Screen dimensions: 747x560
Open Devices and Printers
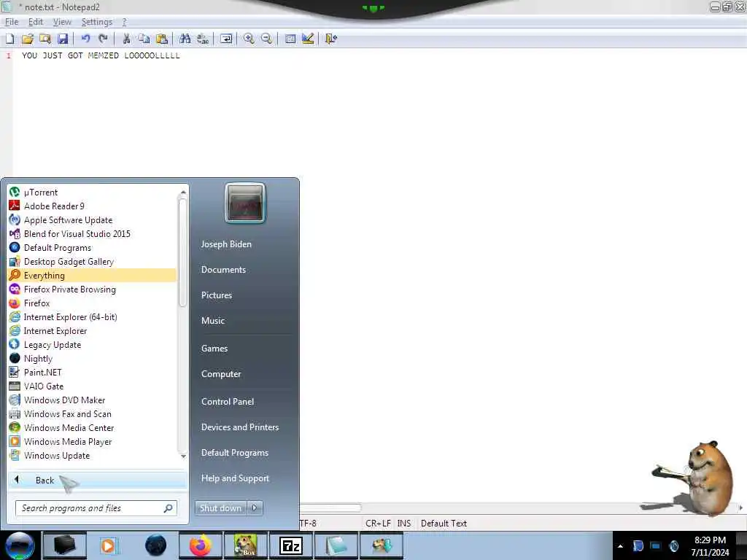240,427
